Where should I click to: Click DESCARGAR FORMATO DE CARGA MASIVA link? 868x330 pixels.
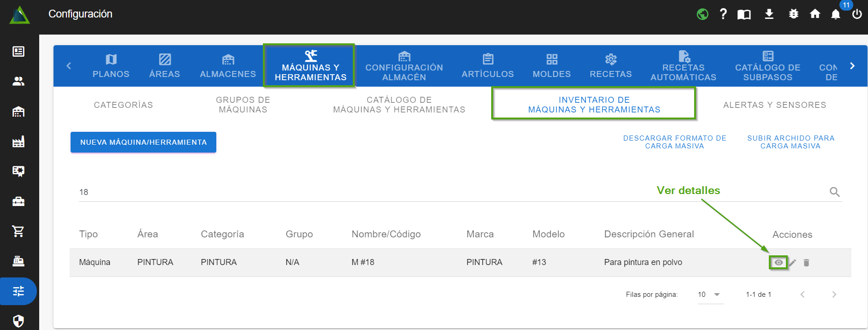(x=674, y=142)
